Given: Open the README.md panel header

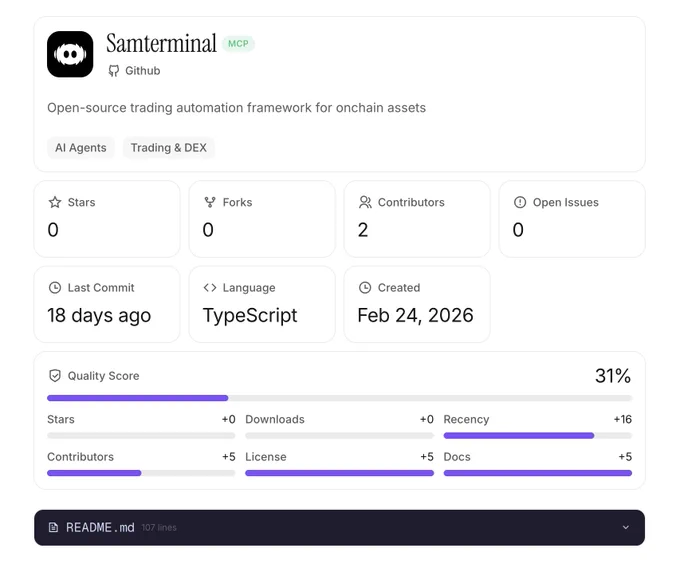Looking at the screenshot, I should [x=340, y=527].
